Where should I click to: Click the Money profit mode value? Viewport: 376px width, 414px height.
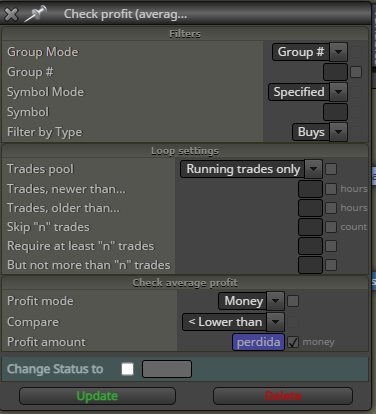(x=243, y=301)
